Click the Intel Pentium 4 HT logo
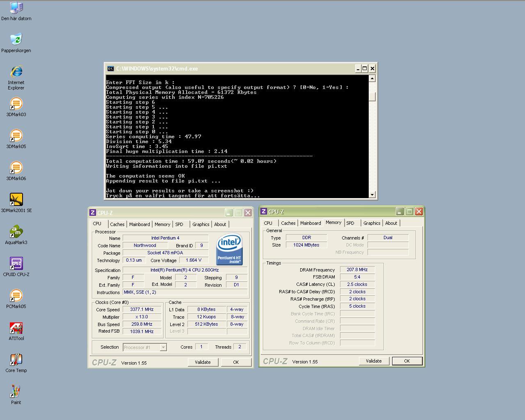 tap(229, 249)
